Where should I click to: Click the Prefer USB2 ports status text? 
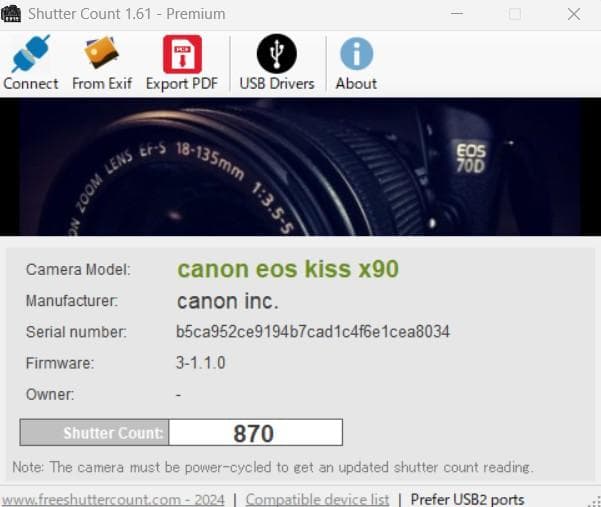click(x=467, y=499)
